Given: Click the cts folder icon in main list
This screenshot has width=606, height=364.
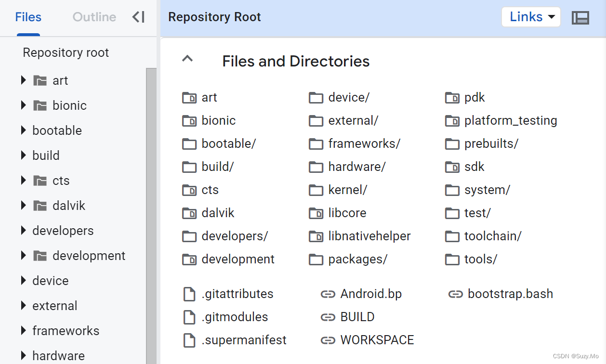Looking at the screenshot, I should (x=189, y=190).
